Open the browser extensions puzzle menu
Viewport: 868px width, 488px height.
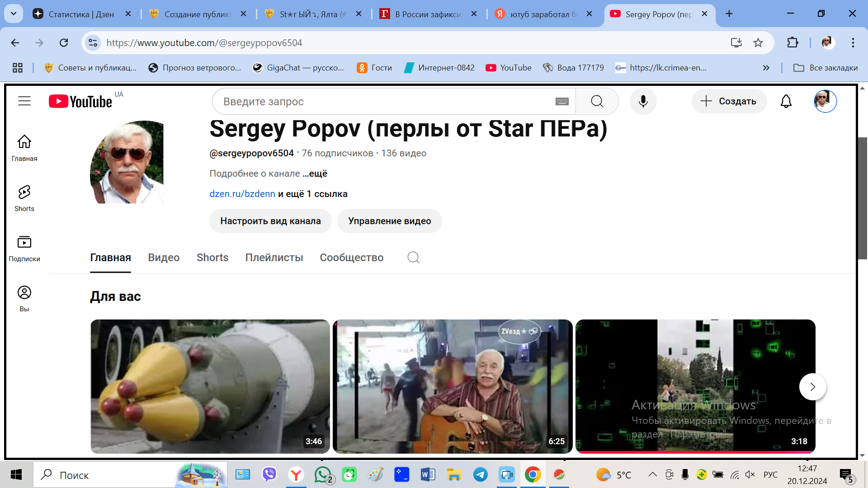point(792,42)
